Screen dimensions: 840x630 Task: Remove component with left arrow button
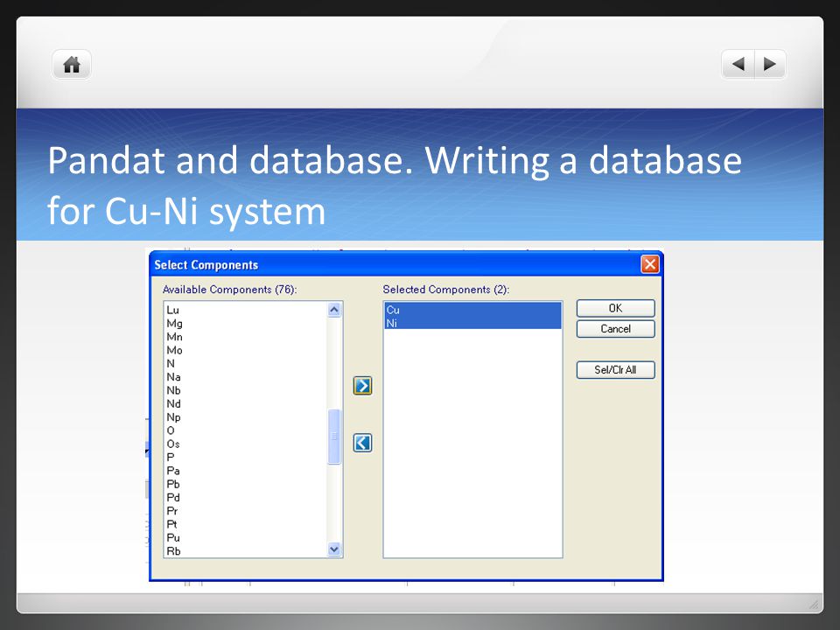[x=362, y=443]
